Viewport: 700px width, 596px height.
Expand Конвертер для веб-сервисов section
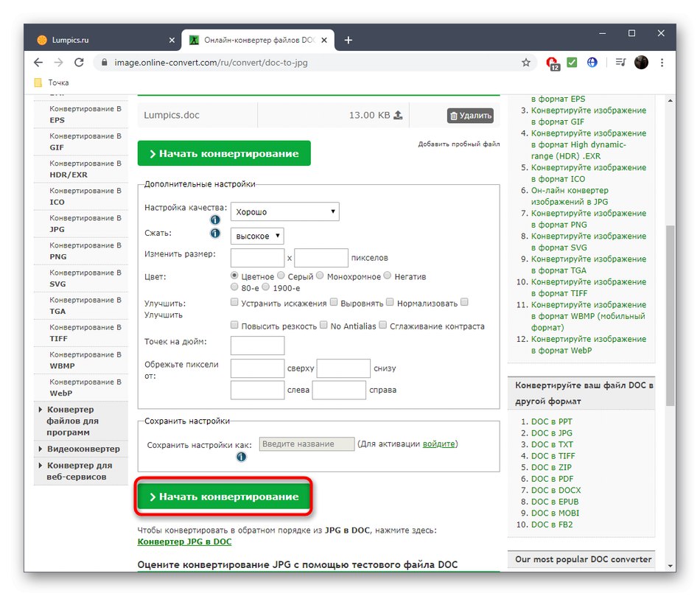click(81, 471)
